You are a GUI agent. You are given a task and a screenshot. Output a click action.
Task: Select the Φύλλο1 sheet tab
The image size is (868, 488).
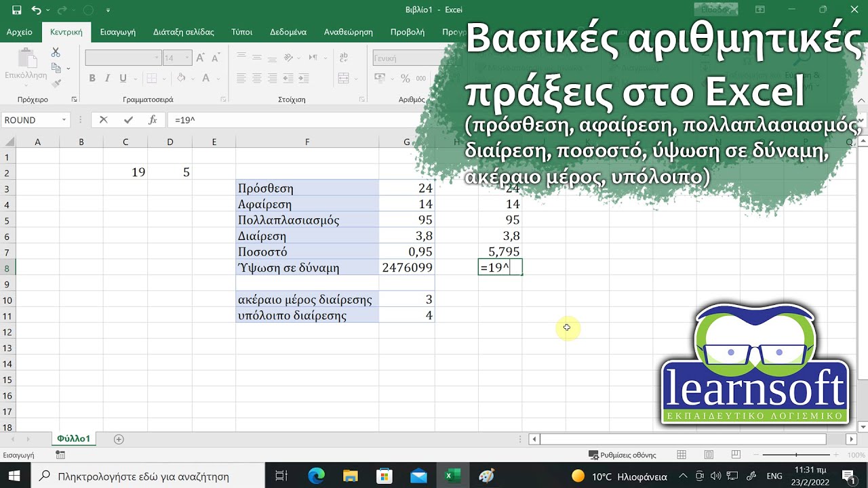point(74,439)
